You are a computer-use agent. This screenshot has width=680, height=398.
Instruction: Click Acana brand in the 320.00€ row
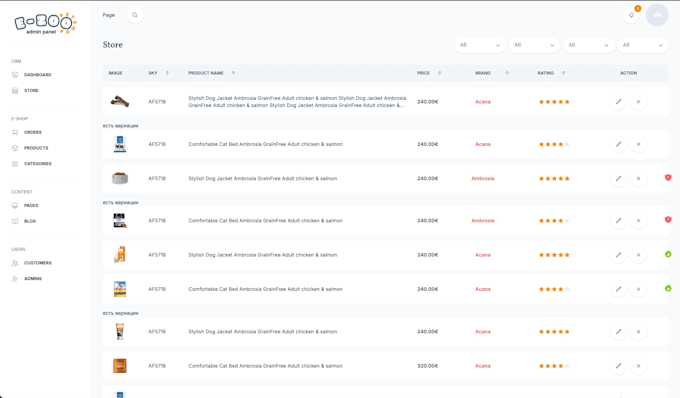click(x=483, y=366)
